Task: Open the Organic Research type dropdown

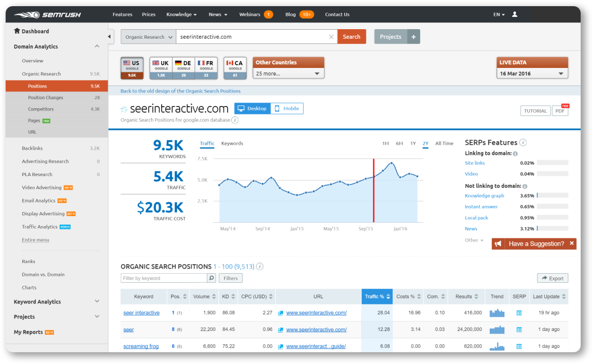Action: tap(148, 36)
